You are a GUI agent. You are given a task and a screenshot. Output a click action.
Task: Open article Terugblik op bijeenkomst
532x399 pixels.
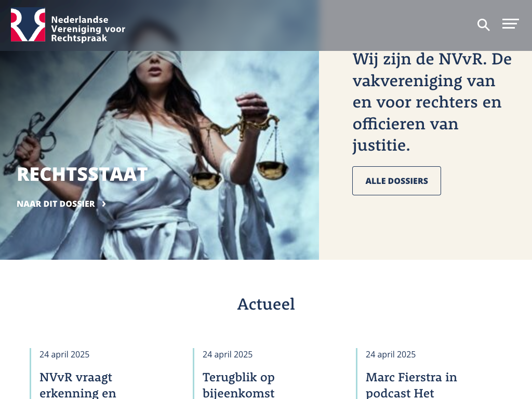[238, 385]
